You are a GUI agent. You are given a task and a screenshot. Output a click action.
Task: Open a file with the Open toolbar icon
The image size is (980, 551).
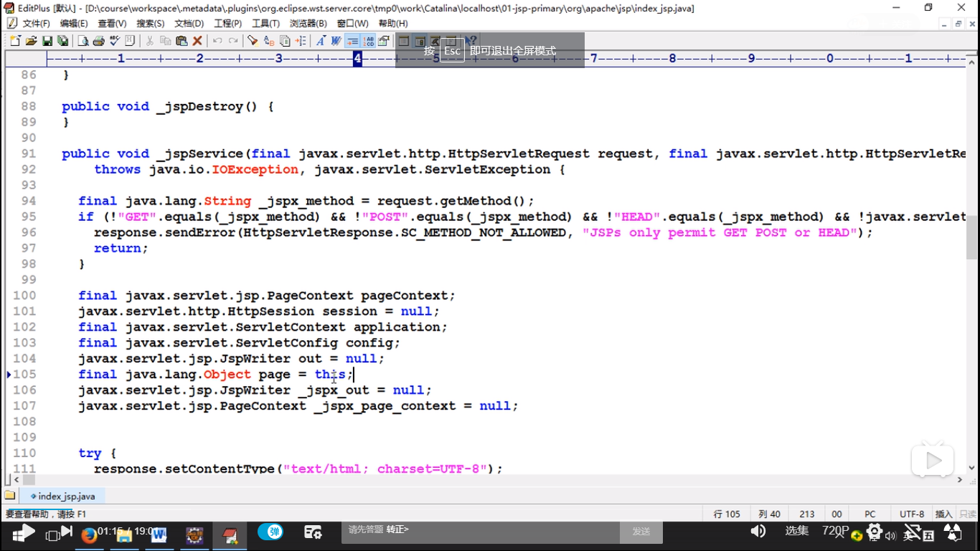pos(32,41)
